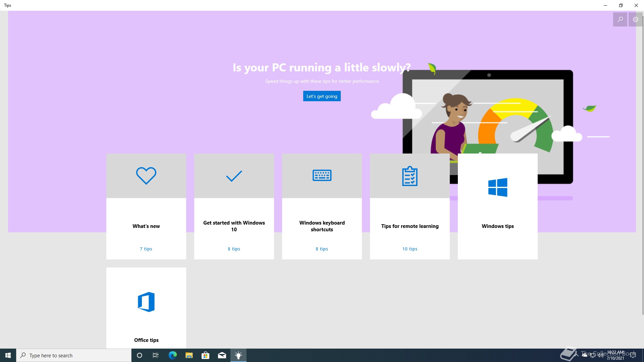
Task: Open Microsoft Store from the taskbar
Action: [x=205, y=355]
